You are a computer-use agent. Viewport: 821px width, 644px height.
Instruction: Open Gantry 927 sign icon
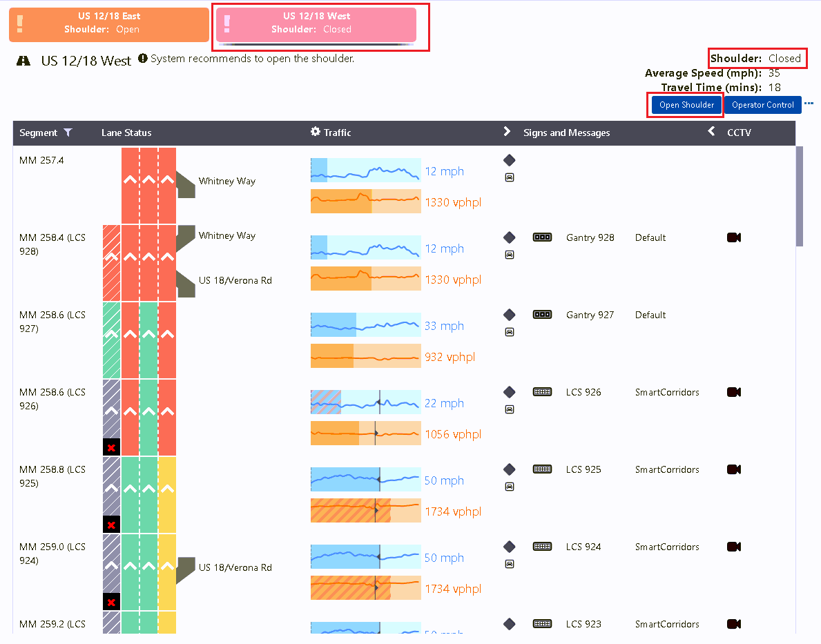pos(542,315)
